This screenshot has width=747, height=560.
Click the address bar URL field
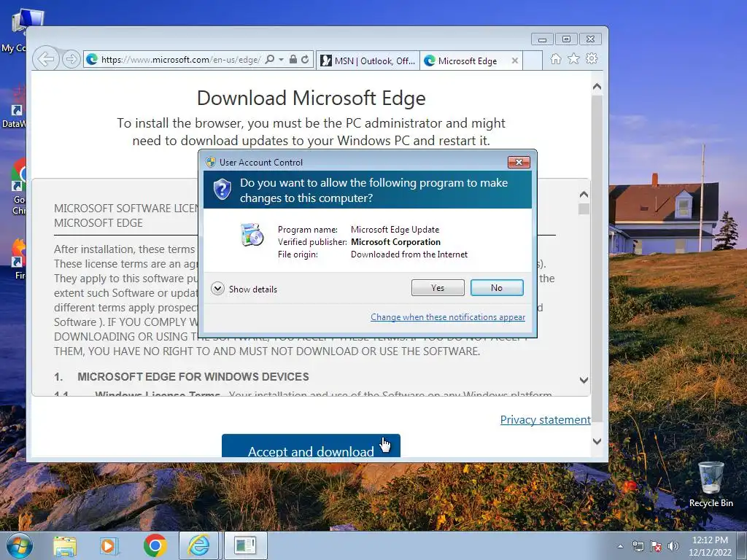point(181,60)
